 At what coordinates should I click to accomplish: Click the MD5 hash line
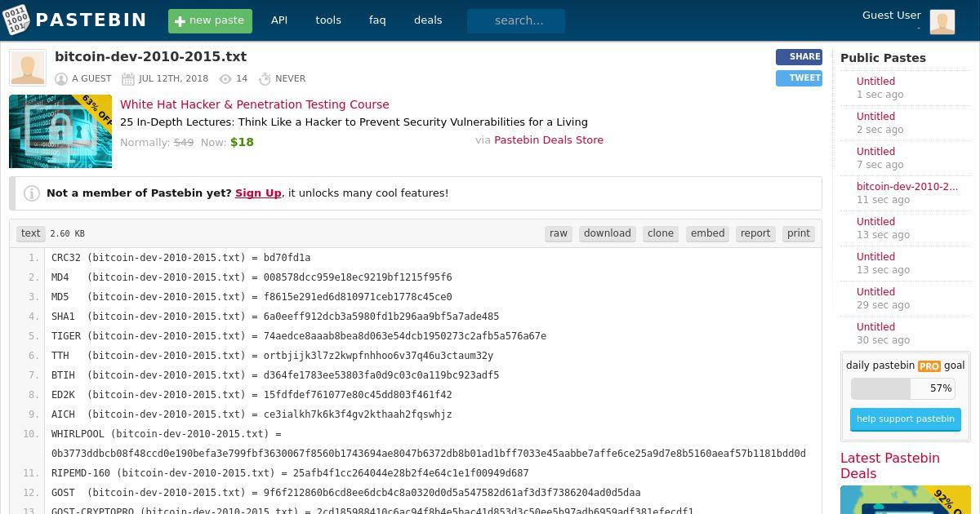(x=252, y=297)
